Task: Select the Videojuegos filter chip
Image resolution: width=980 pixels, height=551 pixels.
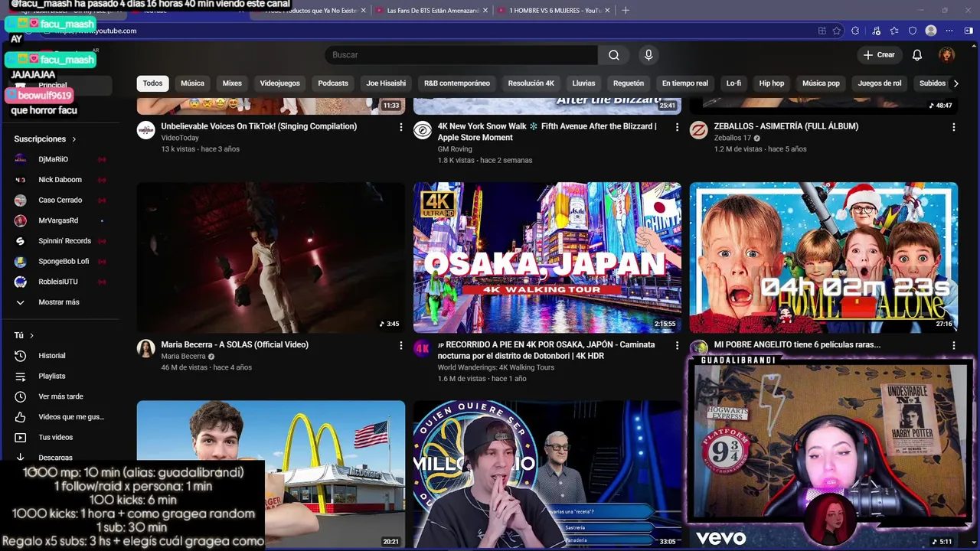Action: tap(279, 83)
